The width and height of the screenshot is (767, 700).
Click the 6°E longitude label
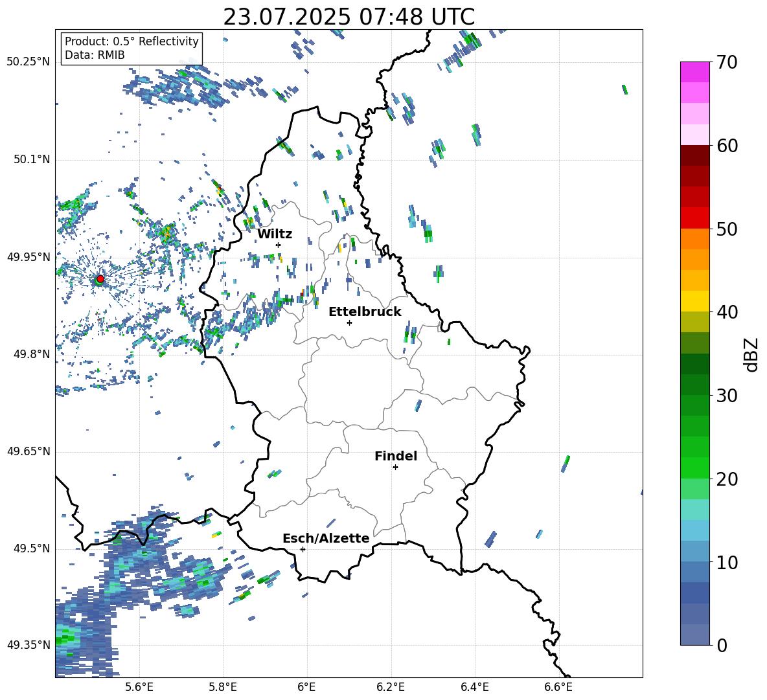point(306,687)
